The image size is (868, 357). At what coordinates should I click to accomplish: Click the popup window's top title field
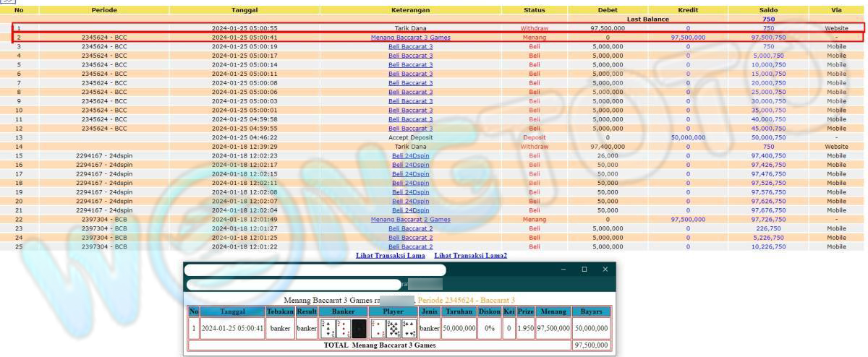[315, 270]
